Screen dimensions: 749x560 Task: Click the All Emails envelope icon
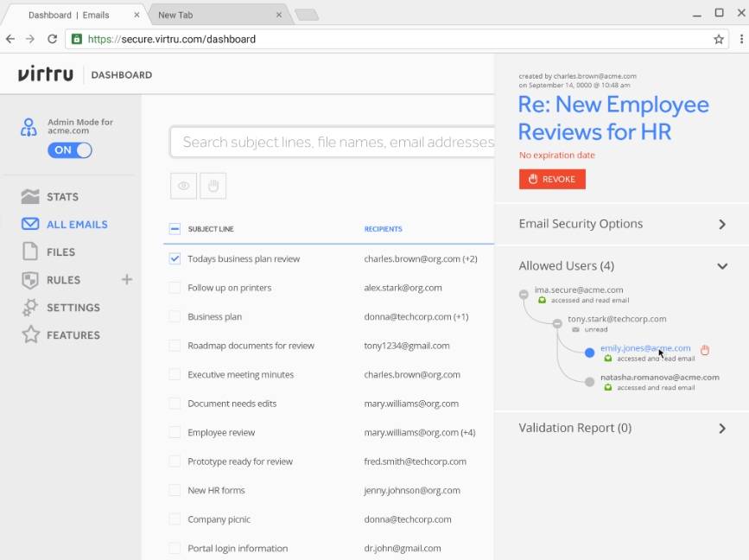tap(30, 224)
